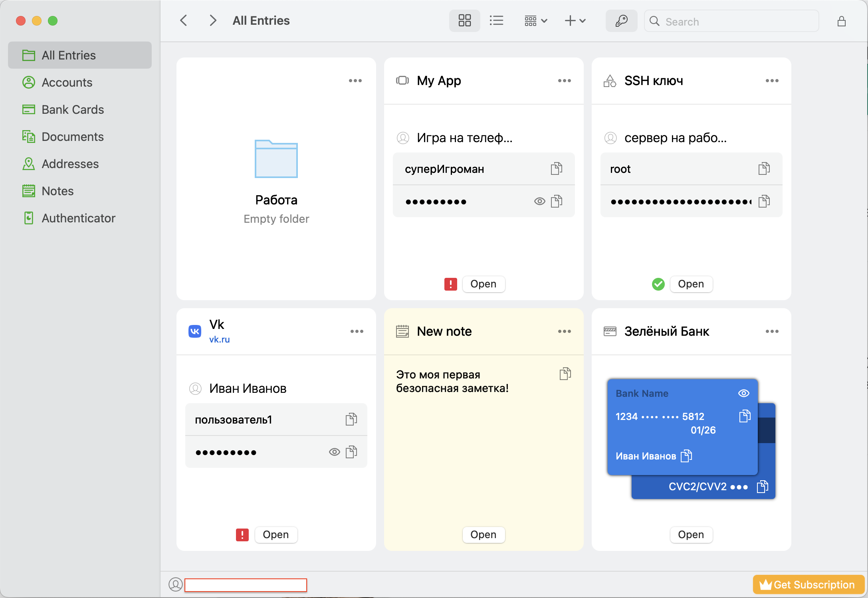
Task: Lock the vault with padlock icon
Action: pos(841,21)
